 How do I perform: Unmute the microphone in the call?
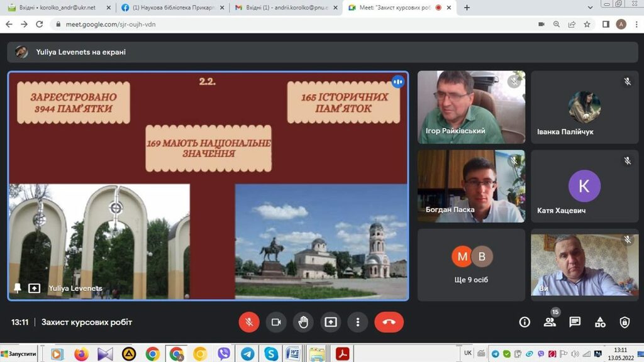(249, 322)
